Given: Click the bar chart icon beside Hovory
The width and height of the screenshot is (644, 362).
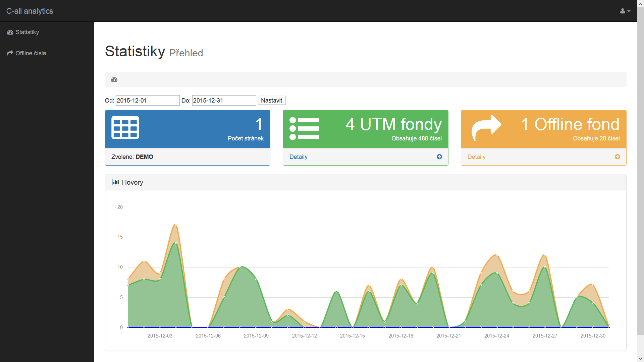Looking at the screenshot, I should click(x=115, y=182).
